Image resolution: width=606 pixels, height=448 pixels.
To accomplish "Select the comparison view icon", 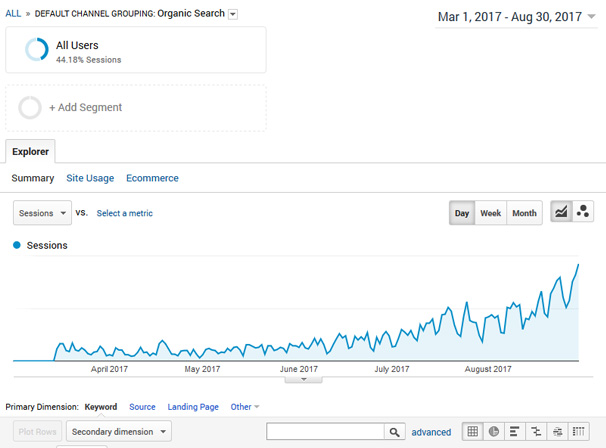I will (536, 431).
